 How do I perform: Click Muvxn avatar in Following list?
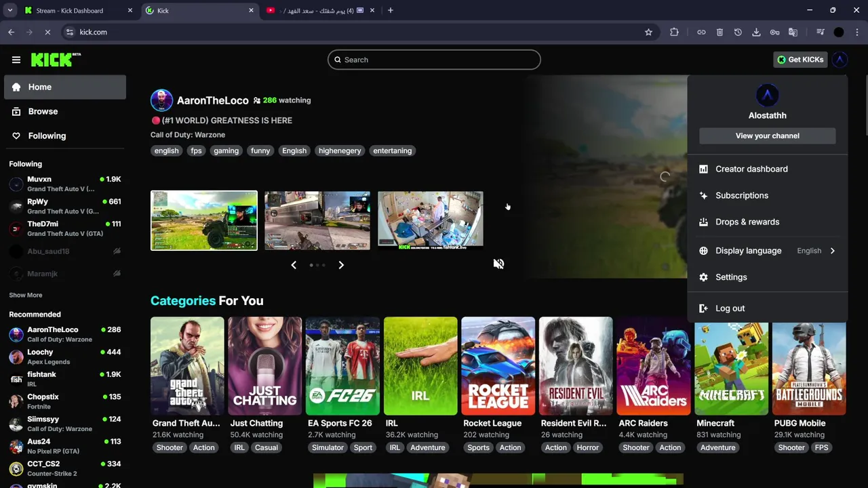[16, 184]
